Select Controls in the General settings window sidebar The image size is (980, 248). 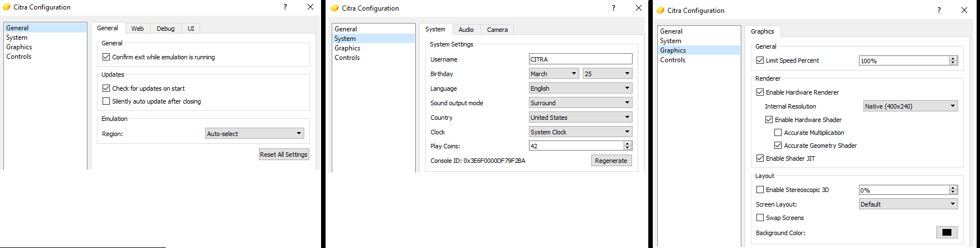pos(45,57)
